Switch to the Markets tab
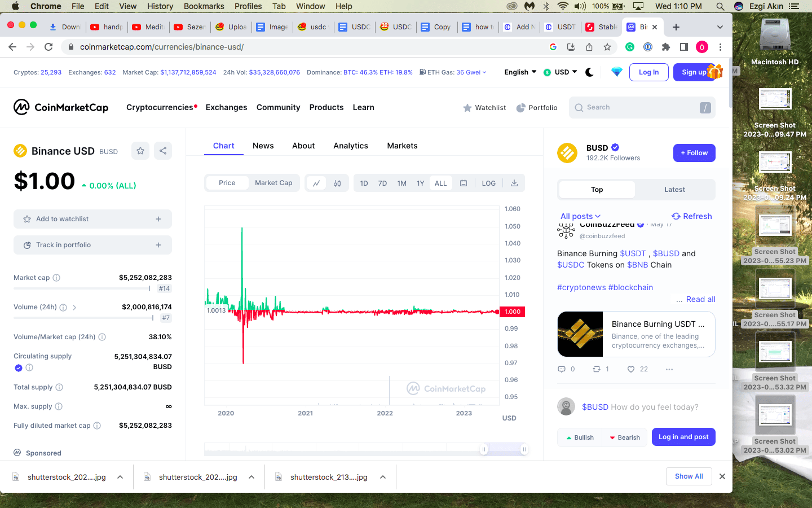Viewport: 812px width, 508px height. click(x=402, y=146)
